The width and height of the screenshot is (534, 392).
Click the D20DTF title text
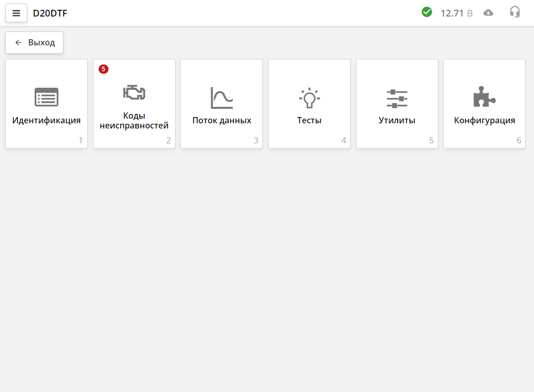click(x=50, y=13)
